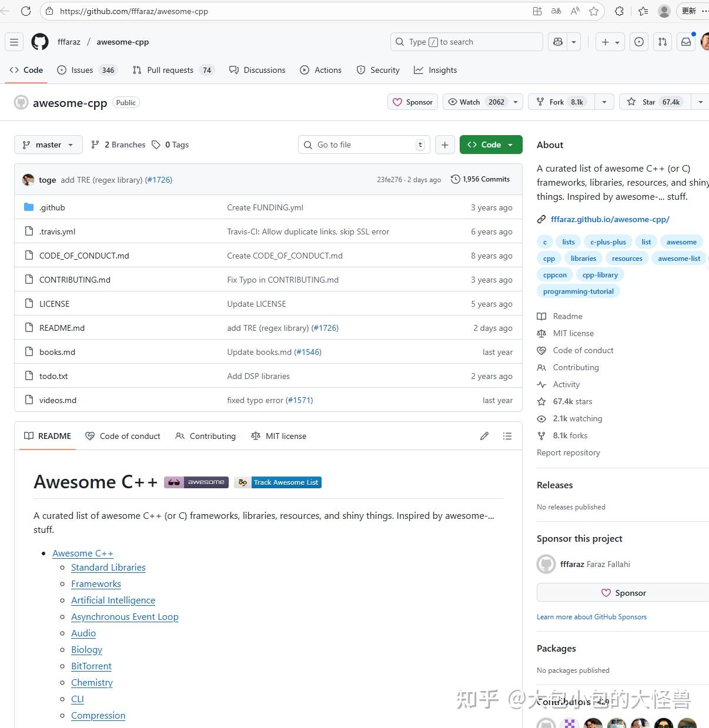Expand the Fork options arrow
The image size is (709, 728).
point(604,102)
